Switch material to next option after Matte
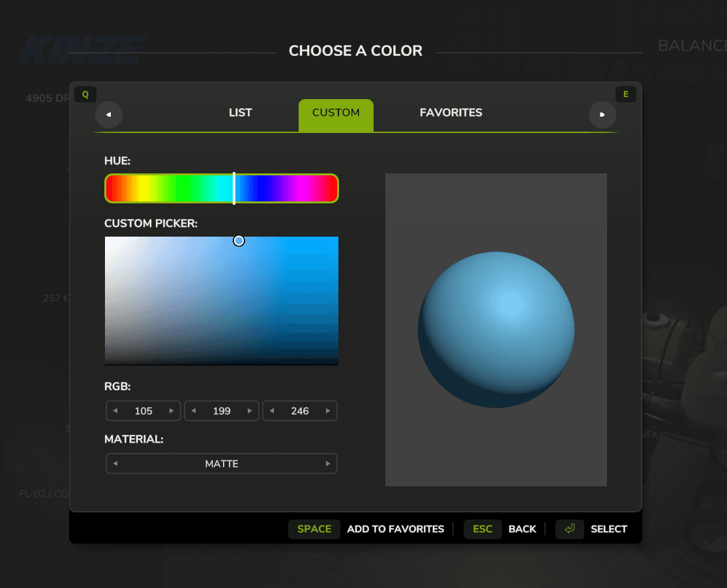The width and height of the screenshot is (727, 588). coord(328,463)
